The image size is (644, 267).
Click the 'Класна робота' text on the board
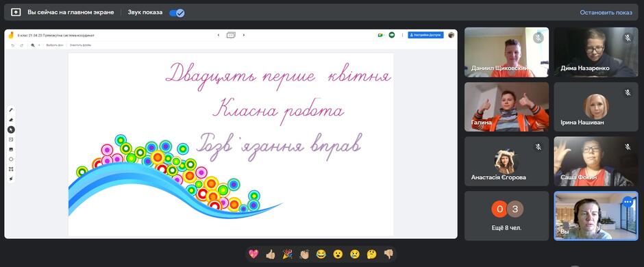pyautogui.click(x=278, y=110)
